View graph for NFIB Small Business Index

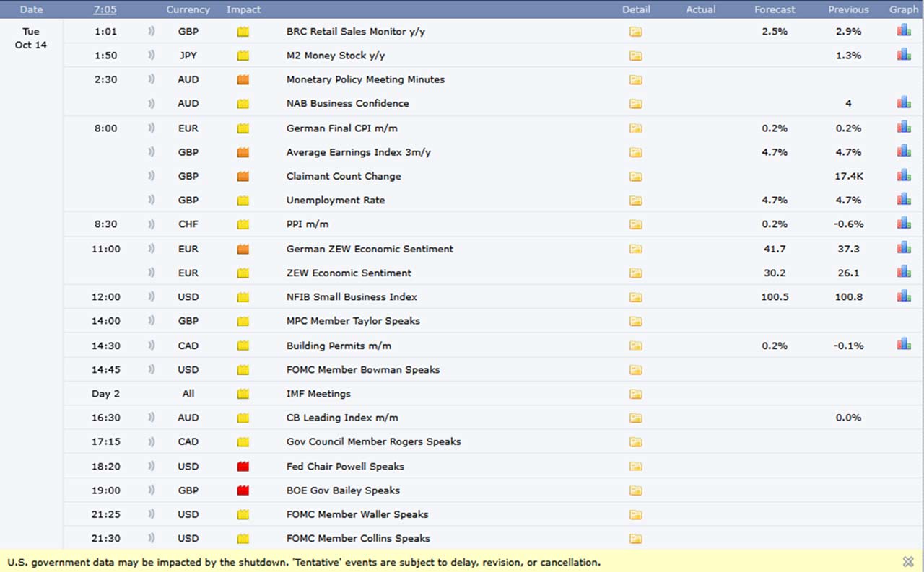point(904,296)
